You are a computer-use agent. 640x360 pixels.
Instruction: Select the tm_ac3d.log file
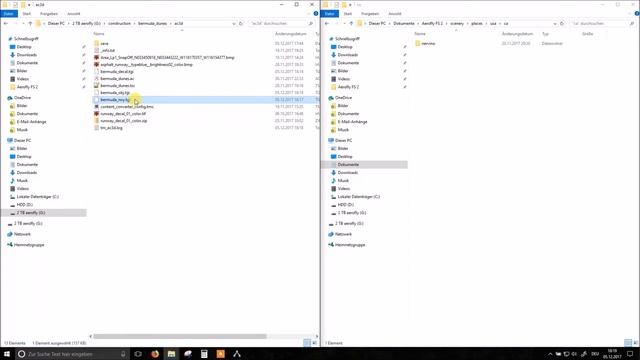[111, 128]
